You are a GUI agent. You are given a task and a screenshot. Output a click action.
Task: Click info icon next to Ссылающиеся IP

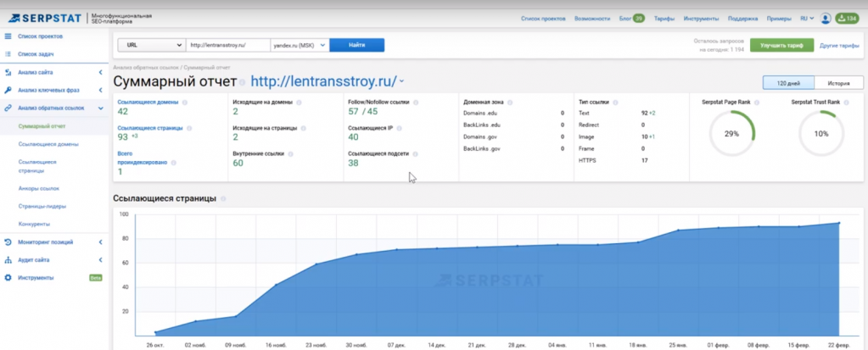pos(399,128)
